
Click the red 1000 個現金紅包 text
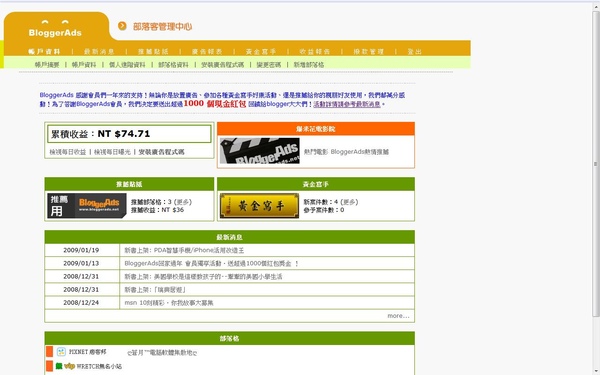[215, 103]
